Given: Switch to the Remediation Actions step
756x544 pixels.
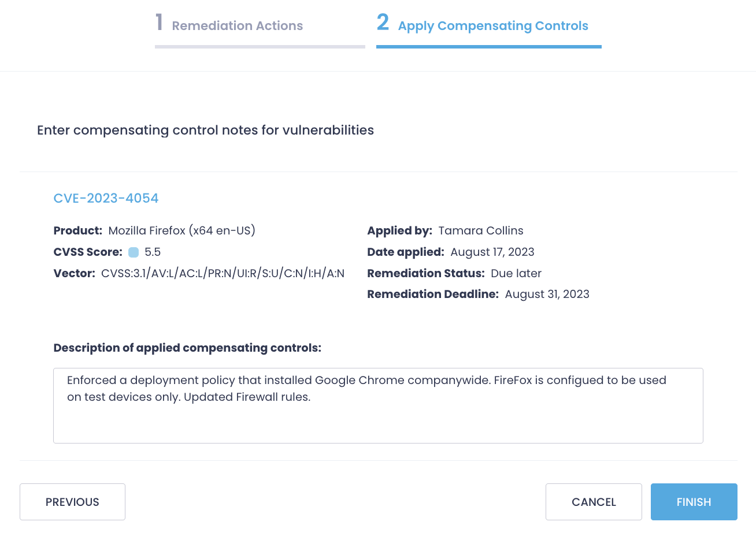Looking at the screenshot, I should click(x=237, y=25).
